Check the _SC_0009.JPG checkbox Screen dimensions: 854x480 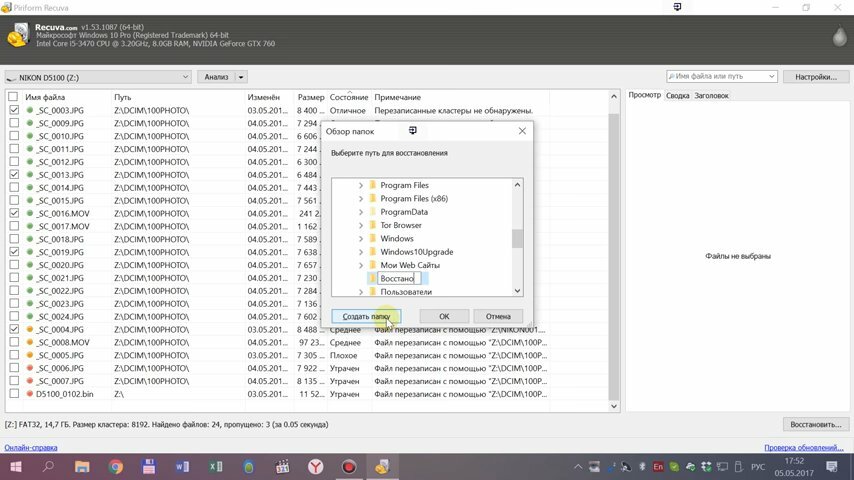[x=14, y=123]
